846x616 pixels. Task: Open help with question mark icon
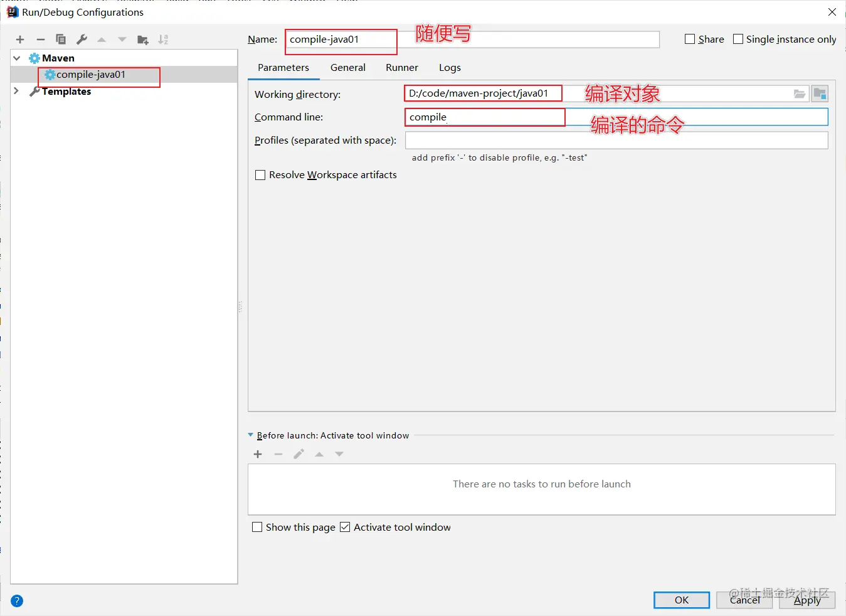tap(17, 601)
